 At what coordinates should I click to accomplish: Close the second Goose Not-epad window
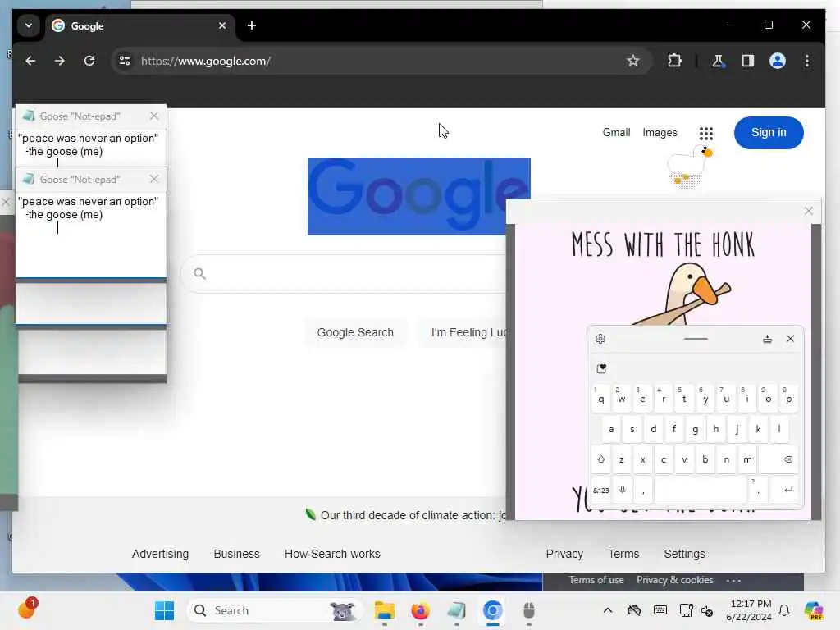point(154,179)
